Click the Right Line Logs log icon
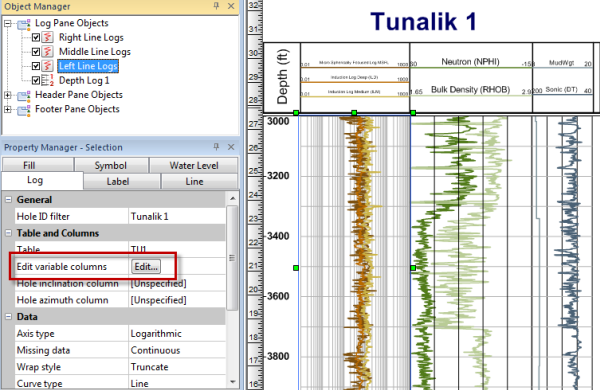Viewport: 600px width, 390px height. (47, 38)
